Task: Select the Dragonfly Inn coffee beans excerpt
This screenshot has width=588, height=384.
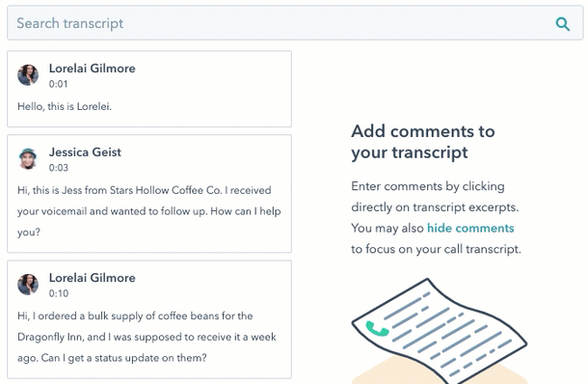Action: coord(147,337)
